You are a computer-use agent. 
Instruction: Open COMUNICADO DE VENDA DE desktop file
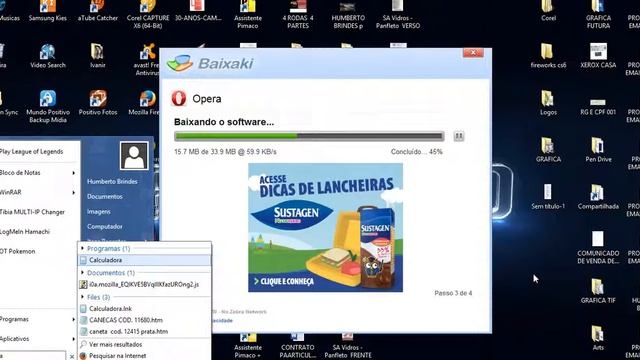pos(598,248)
